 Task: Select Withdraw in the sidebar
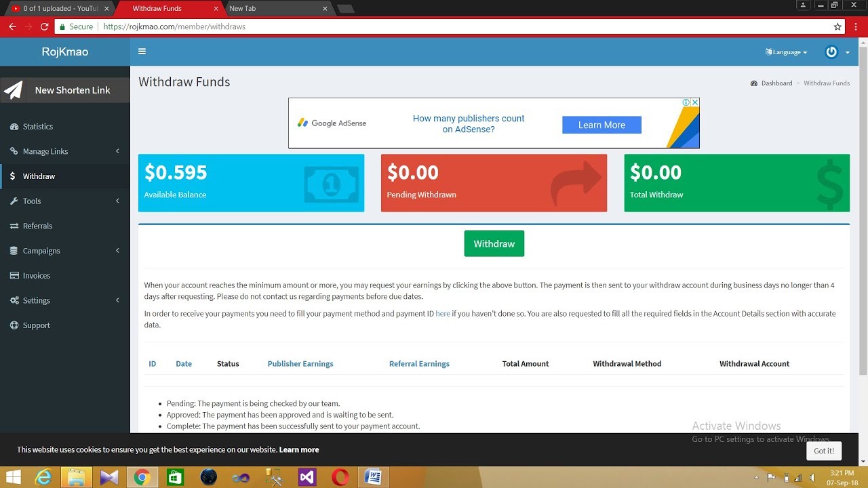pyautogui.click(x=64, y=176)
